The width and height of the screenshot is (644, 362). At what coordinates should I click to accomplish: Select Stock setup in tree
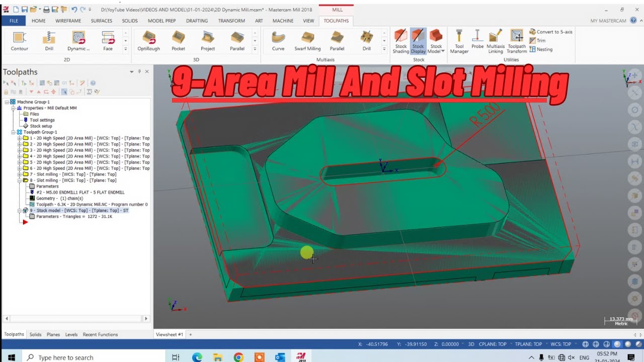point(41,126)
